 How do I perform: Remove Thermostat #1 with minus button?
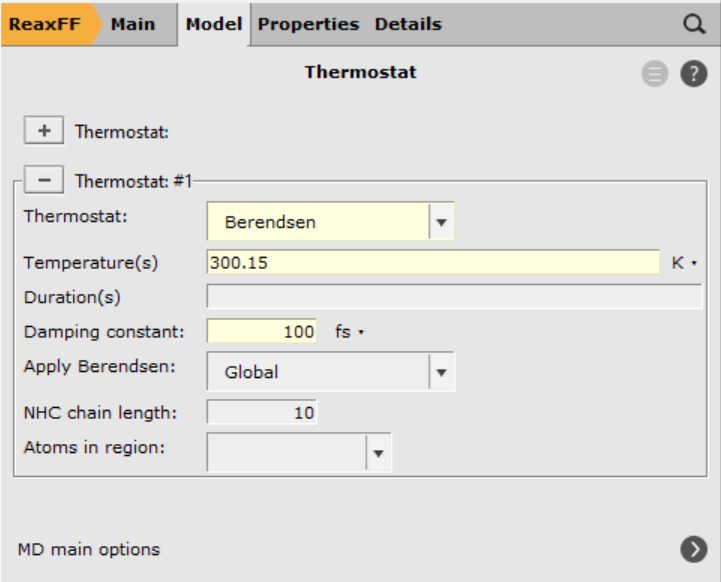pos(43,181)
